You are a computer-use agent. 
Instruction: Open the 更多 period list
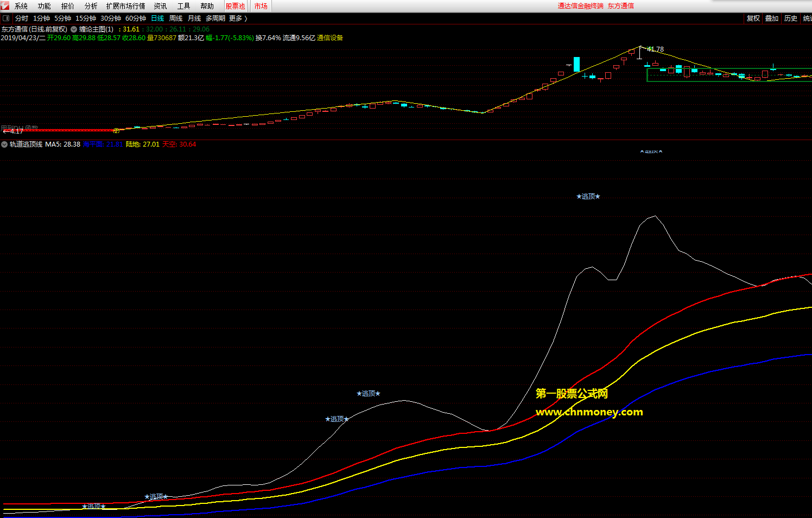238,18
